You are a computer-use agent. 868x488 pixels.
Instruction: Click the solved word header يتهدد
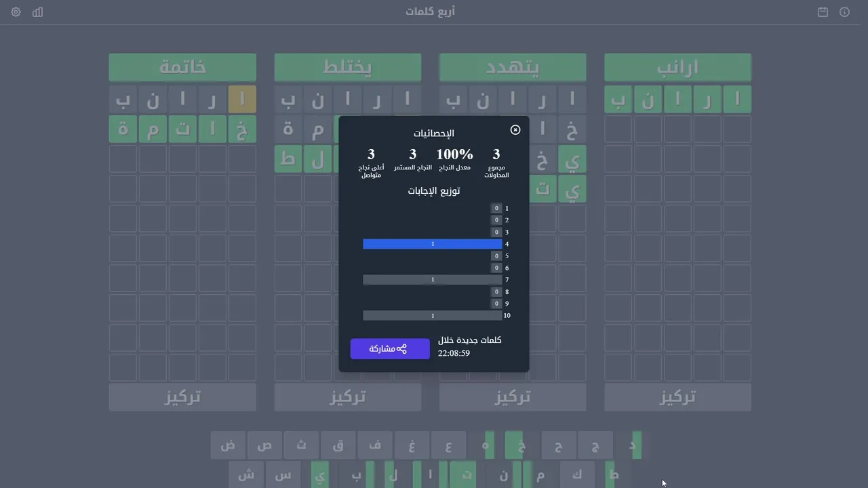[x=513, y=67]
